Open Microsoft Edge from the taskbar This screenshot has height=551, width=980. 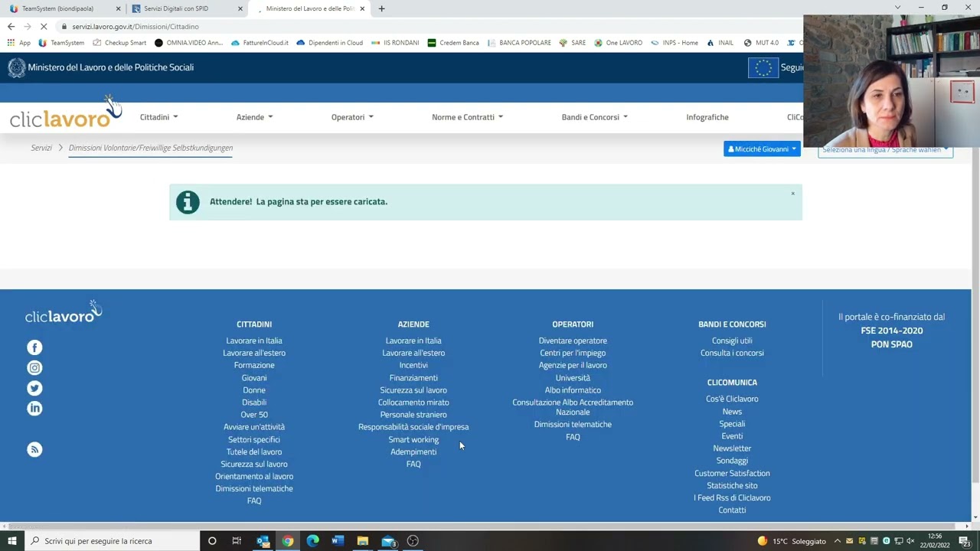312,541
